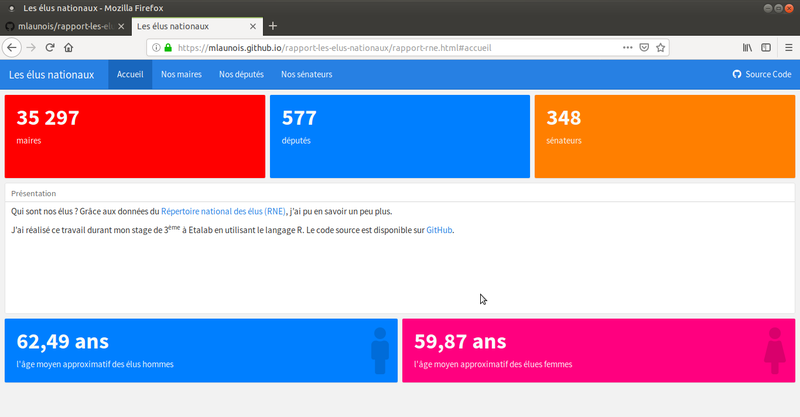Select Nos sénateurs in navbar
Screen dimensions: 800x417
pos(306,74)
